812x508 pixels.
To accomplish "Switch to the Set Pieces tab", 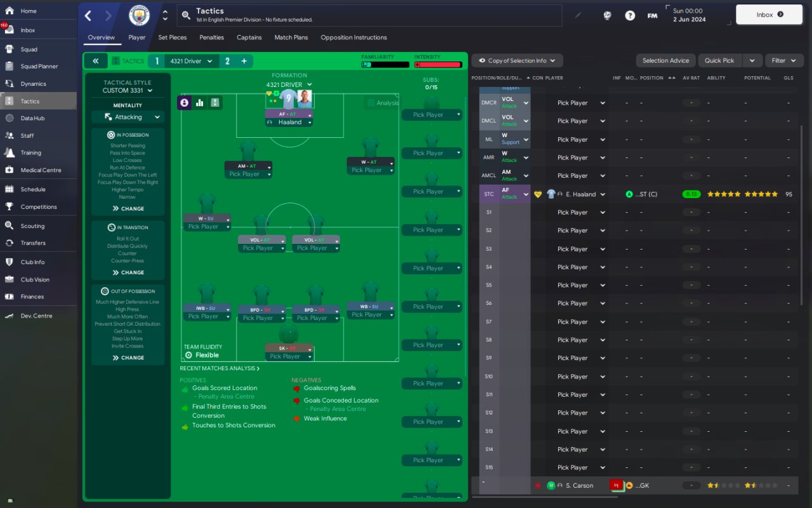I will point(173,37).
